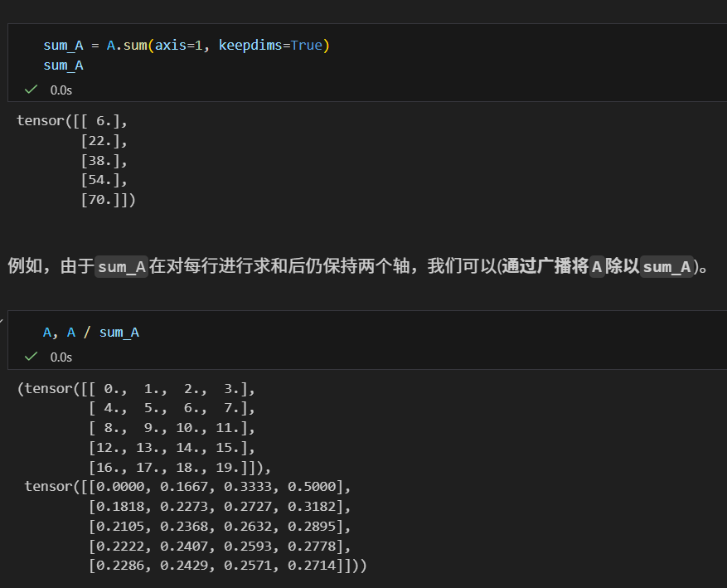
Task: Click the green success checkmark under sum_A cell
Action: pos(32,90)
